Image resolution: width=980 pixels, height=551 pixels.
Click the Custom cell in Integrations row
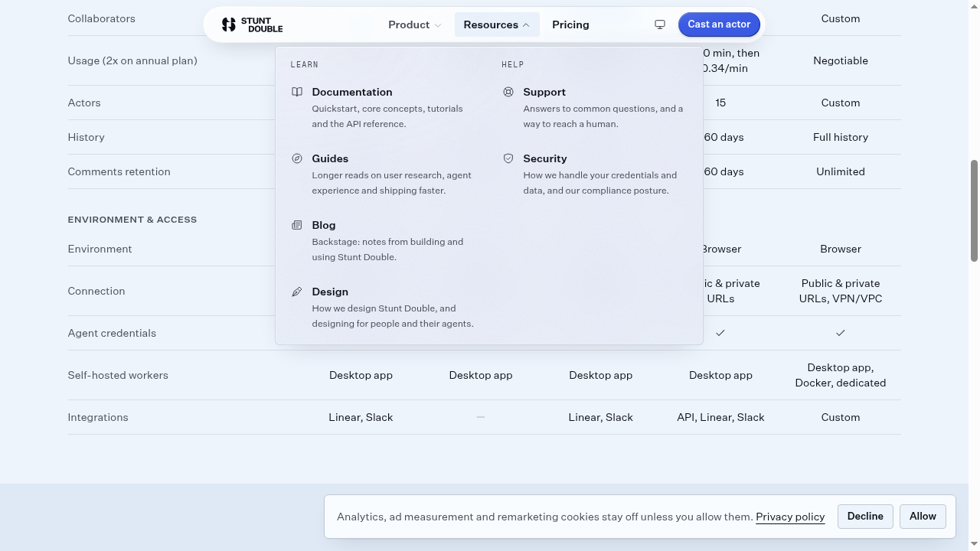[841, 417]
